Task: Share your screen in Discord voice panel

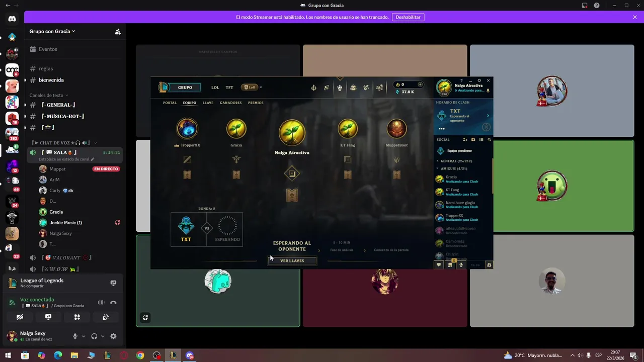Action: click(48, 317)
